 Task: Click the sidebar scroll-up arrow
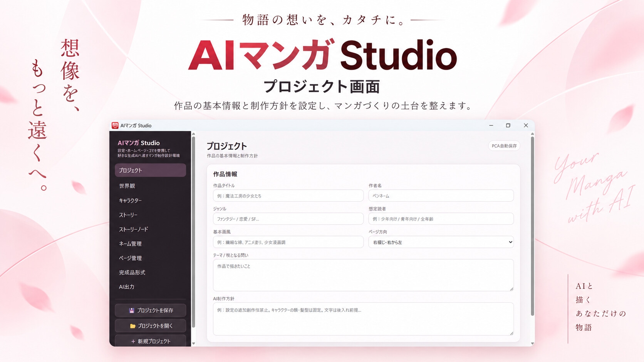point(193,134)
